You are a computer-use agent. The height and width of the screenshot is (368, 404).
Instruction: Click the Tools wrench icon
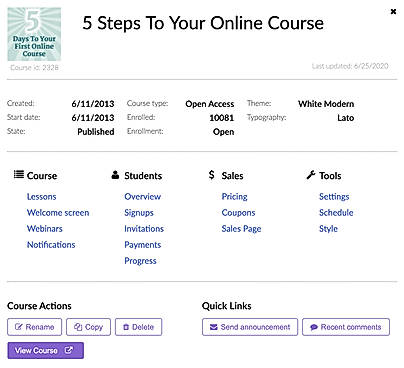(311, 175)
